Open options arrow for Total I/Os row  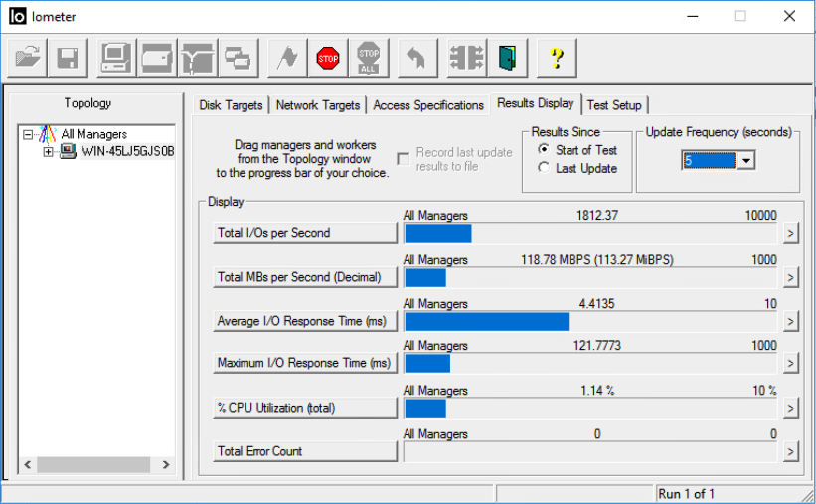(x=790, y=234)
